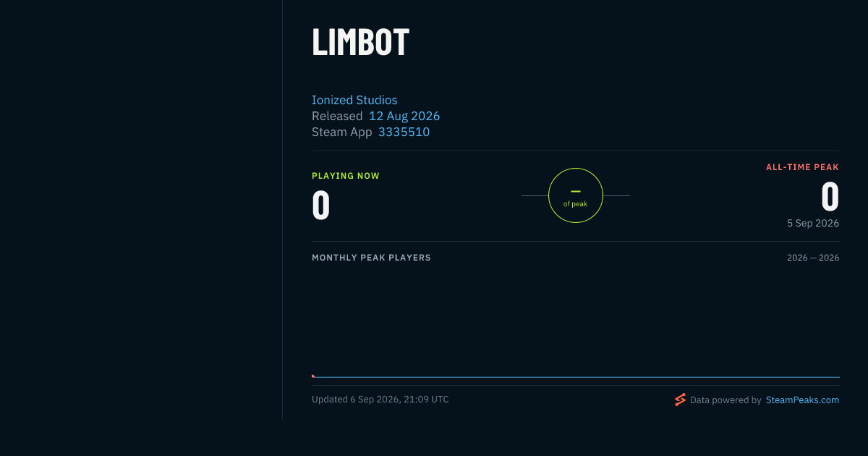Click the LIMBOT game title

tap(360, 42)
